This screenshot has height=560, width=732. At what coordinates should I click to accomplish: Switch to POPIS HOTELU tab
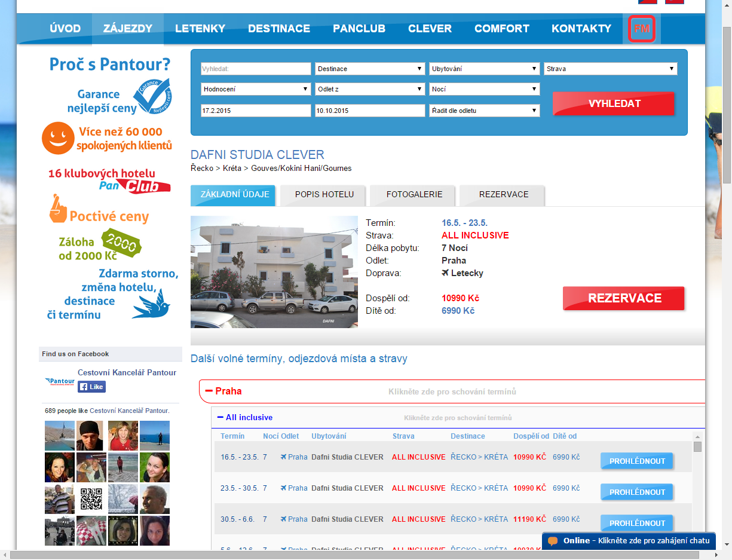(x=323, y=195)
